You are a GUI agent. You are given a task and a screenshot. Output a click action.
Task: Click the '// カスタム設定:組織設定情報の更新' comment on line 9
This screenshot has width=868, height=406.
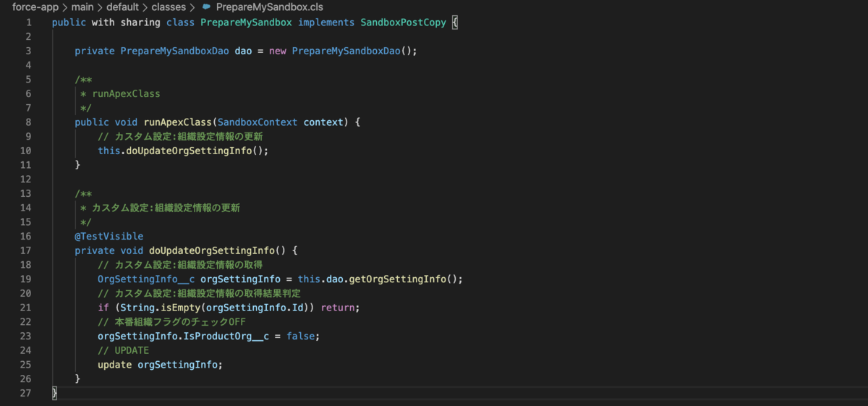[180, 136]
